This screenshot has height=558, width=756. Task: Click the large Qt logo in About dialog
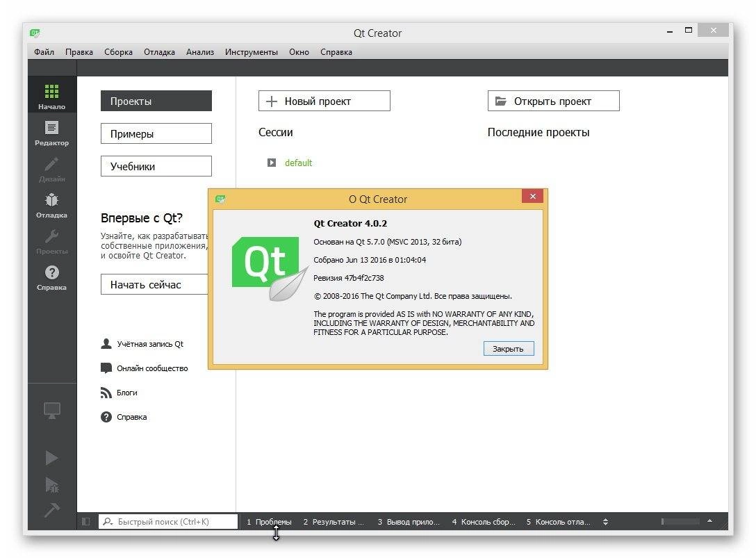coord(270,269)
